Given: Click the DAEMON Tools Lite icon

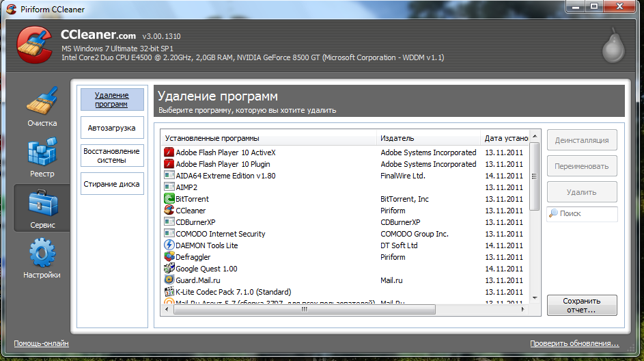Looking at the screenshot, I should (169, 245).
